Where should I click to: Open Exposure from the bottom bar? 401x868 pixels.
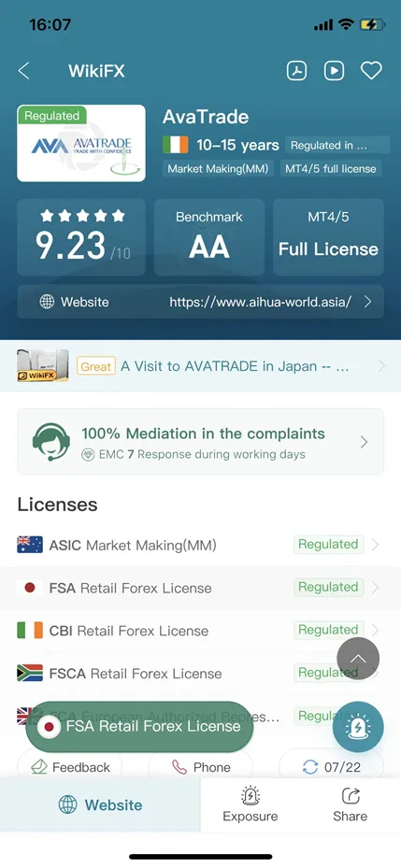point(251,804)
